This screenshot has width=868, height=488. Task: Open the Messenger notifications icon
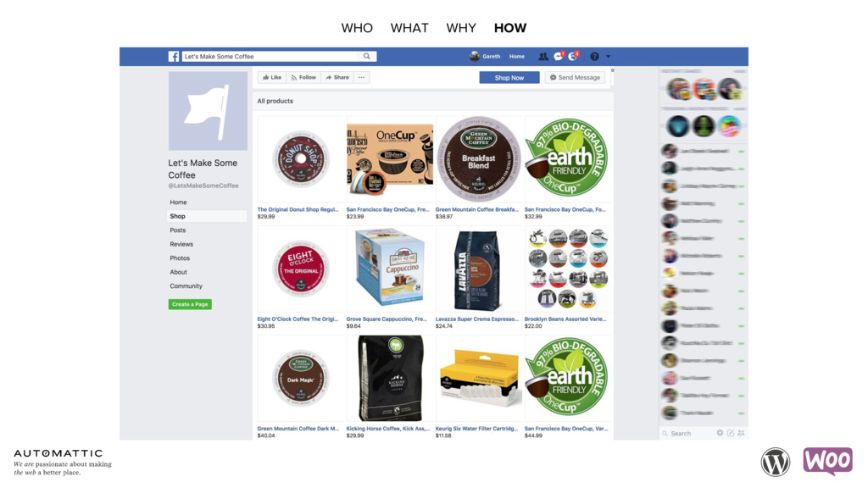point(558,56)
